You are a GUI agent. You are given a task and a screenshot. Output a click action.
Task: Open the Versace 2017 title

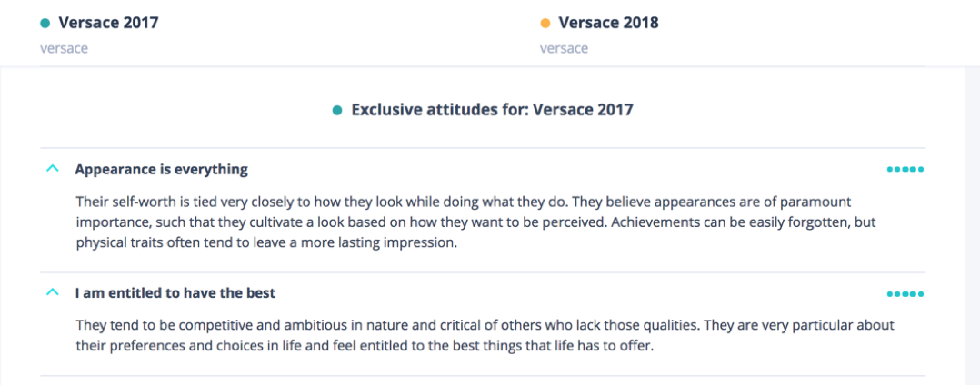click(x=108, y=23)
